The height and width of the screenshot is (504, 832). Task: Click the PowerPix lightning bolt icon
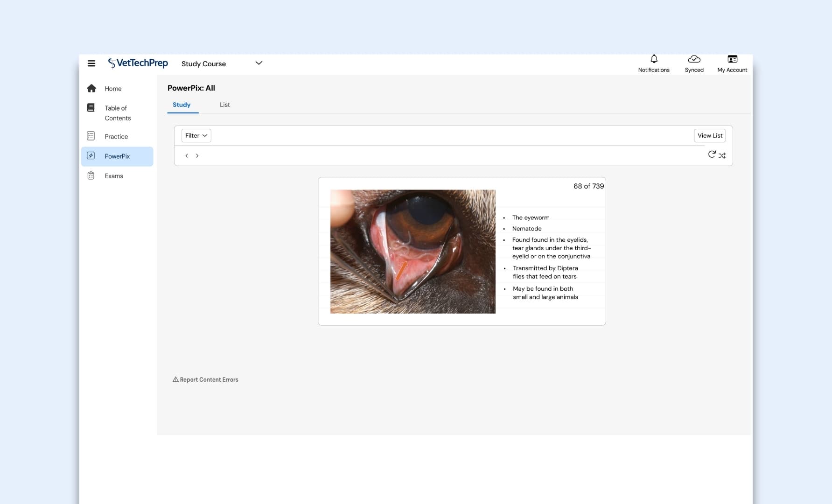coord(91,156)
